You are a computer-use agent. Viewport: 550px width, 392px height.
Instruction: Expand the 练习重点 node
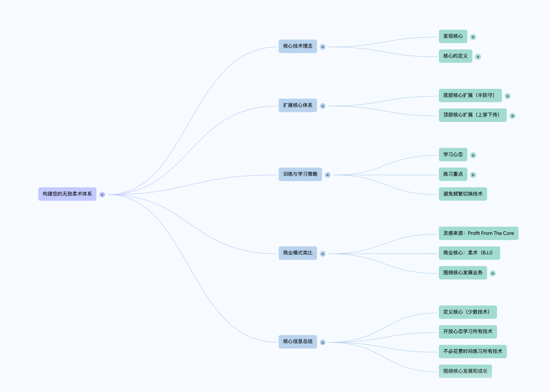pos(473,175)
